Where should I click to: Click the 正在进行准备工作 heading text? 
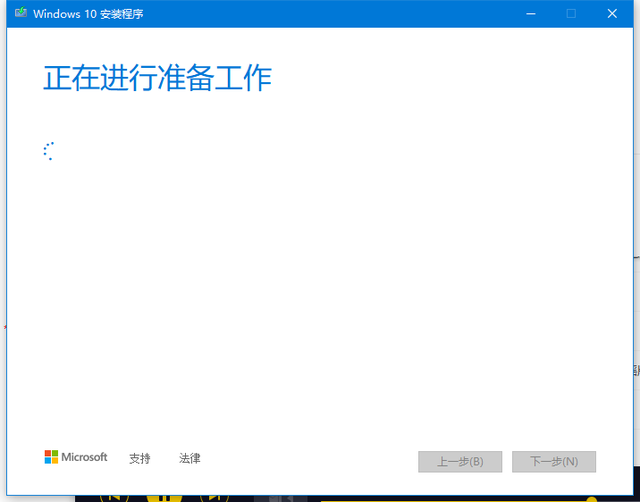click(x=158, y=78)
